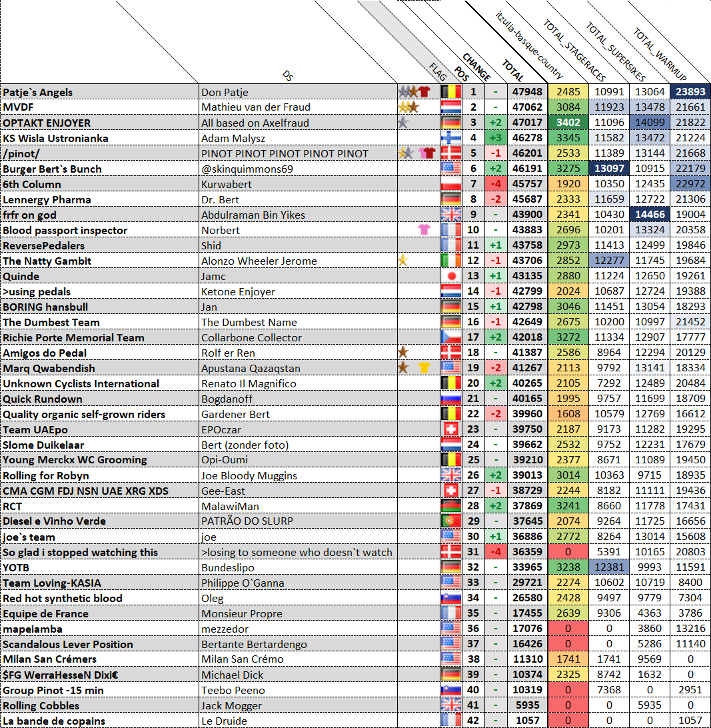This screenshot has height=728, width=711.
Task: Select the CHANGE column header
Action: [476, 67]
